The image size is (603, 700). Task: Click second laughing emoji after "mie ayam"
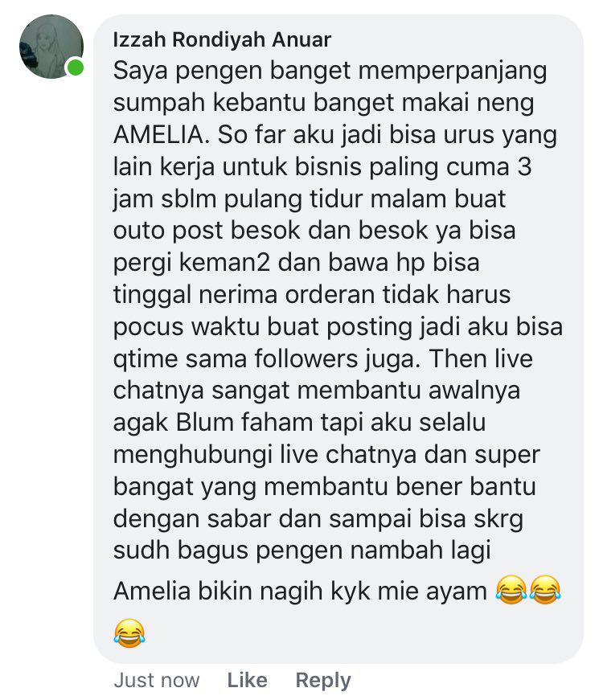pyautogui.click(x=545, y=590)
